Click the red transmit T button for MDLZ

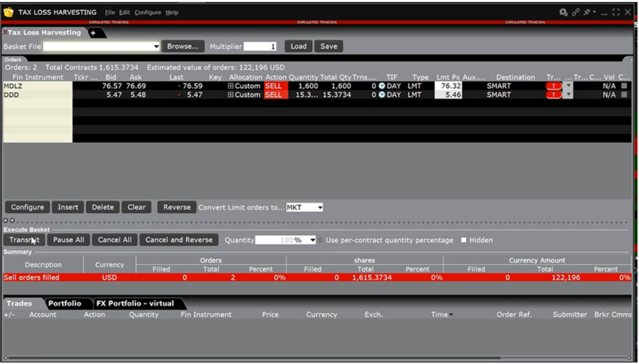click(554, 86)
